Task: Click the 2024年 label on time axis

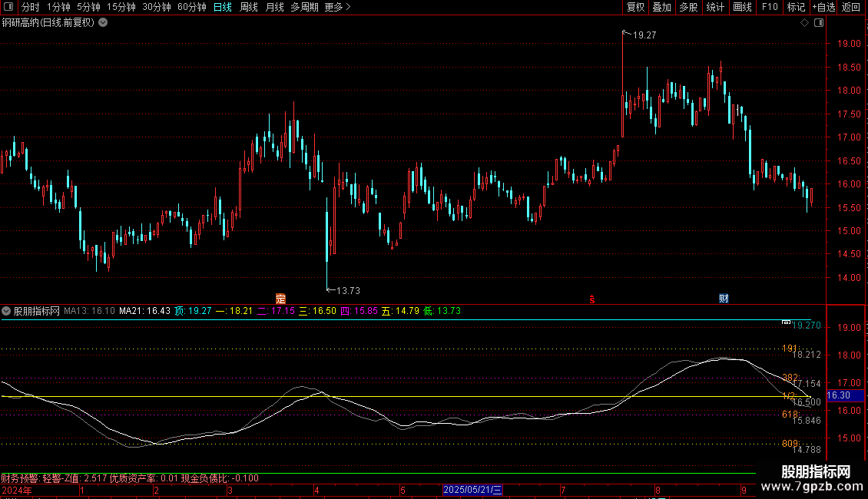Action: click(17, 490)
